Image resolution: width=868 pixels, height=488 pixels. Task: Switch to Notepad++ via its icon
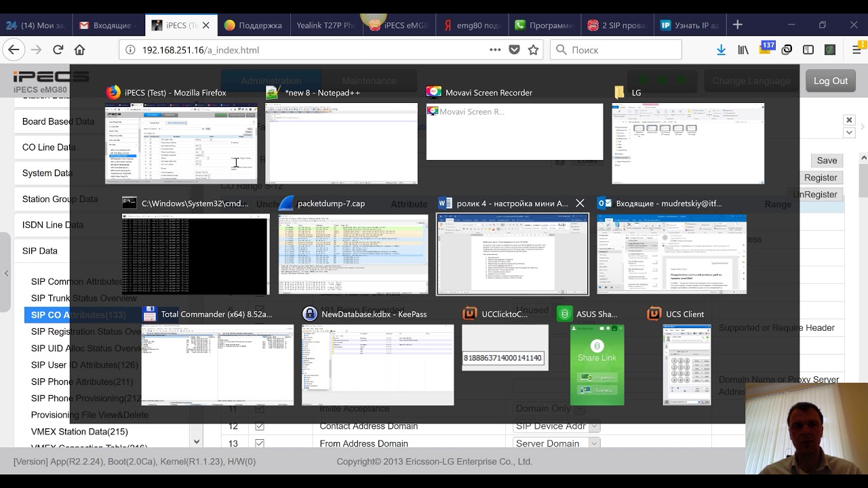click(273, 92)
